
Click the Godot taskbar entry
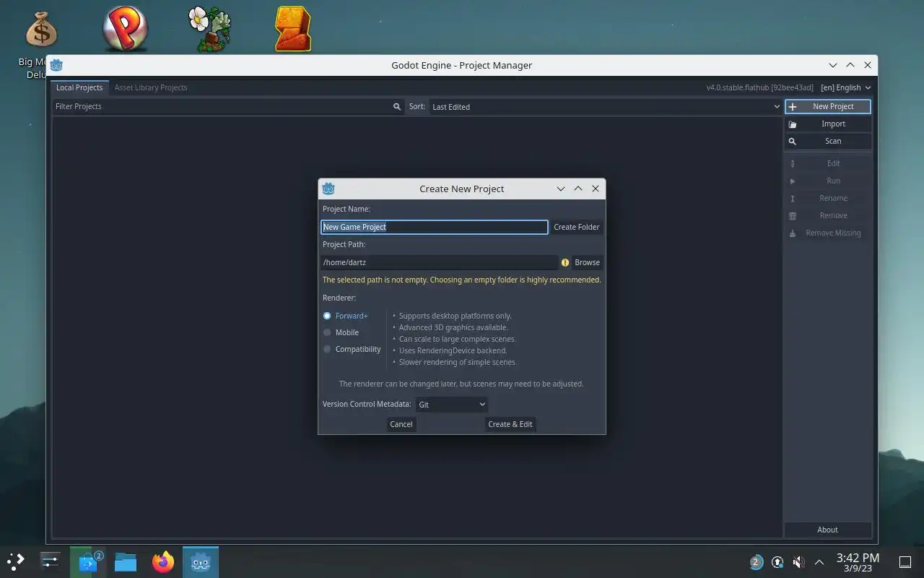coord(201,561)
